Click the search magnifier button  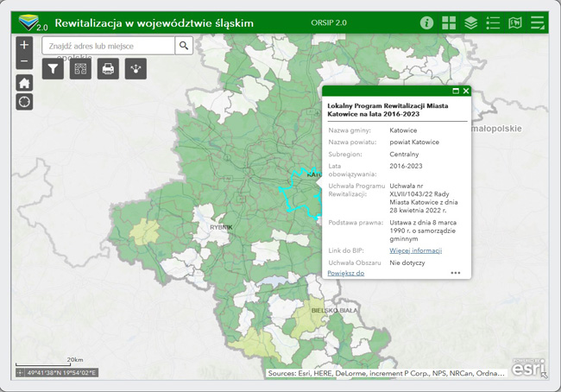coord(184,46)
